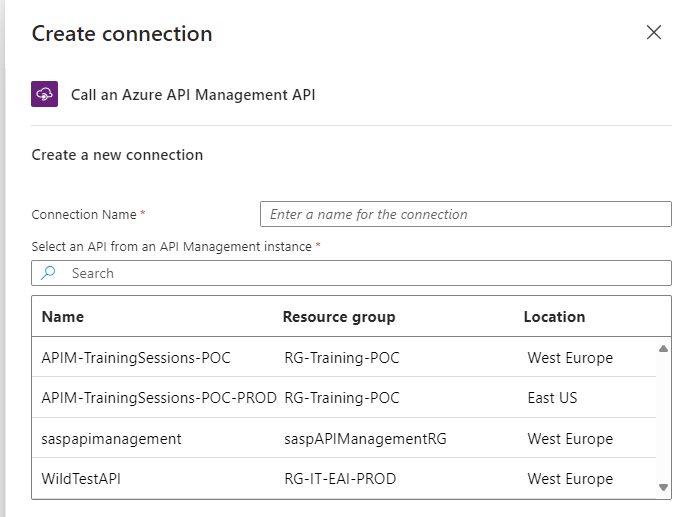
Task: Click RG-Training-POC in the East US row
Action: [x=342, y=398]
